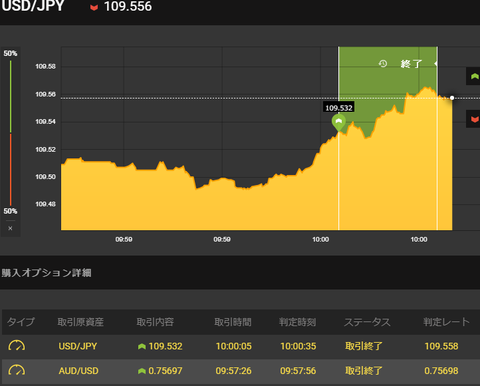Viewport: 480px width, 386px height.
Task: Click the bottom 50% sentiment label
Action: point(10,211)
